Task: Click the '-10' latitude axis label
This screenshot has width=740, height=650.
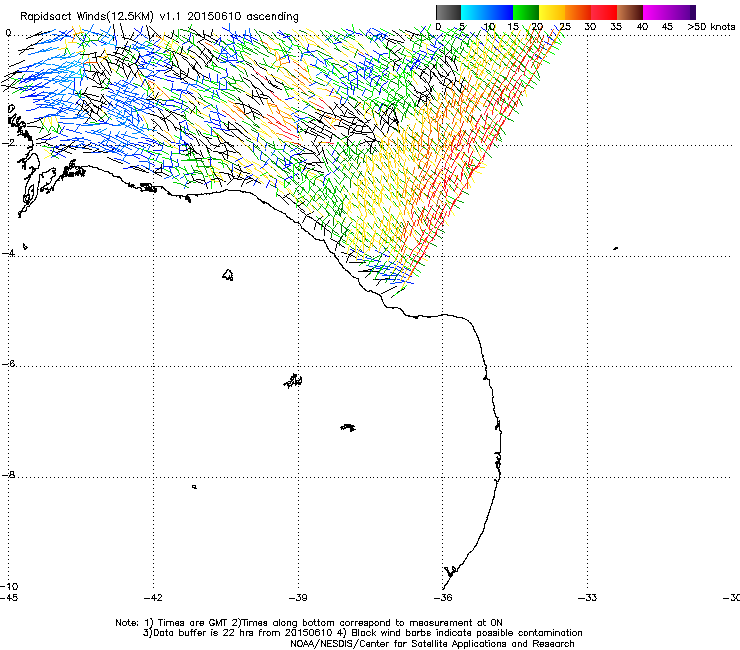Action: coord(9,586)
